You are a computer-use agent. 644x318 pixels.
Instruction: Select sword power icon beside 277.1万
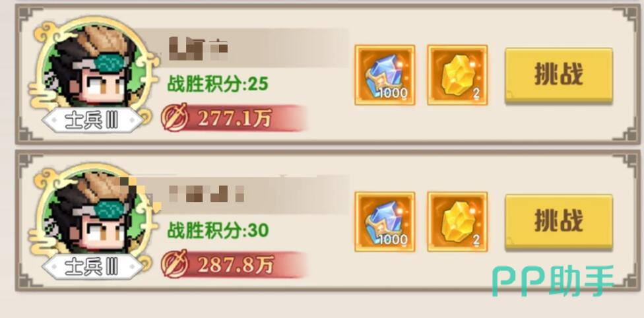[175, 117]
